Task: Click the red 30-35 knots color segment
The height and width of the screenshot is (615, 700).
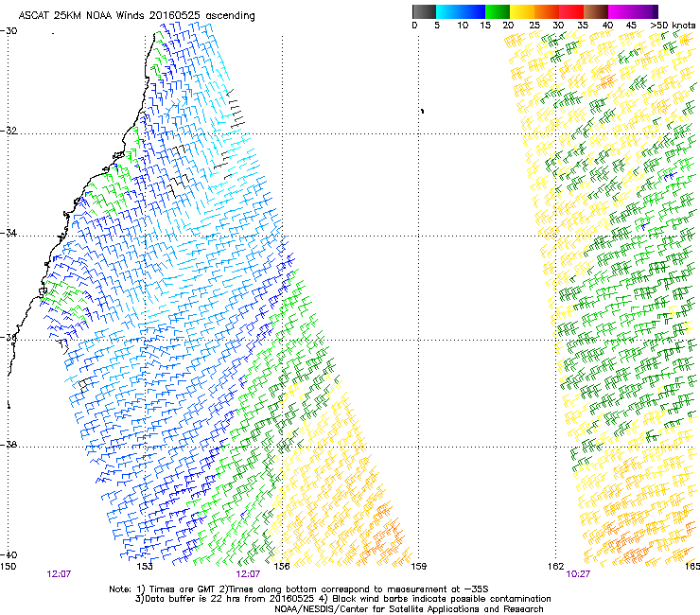Action: point(571,11)
